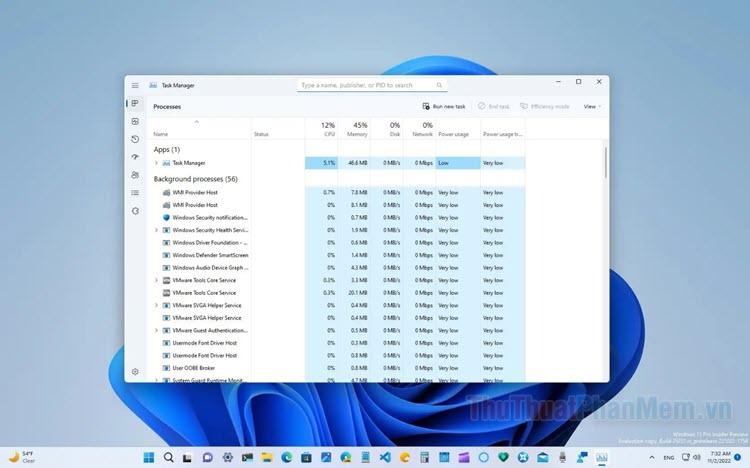Open Task Manager settings gear
Screen dimensions: 750x468
click(x=135, y=371)
